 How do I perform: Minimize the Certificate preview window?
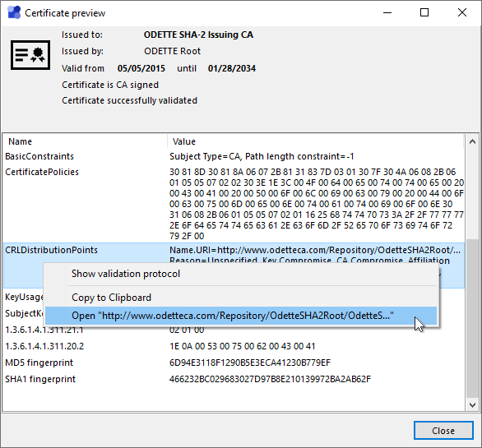[x=387, y=12]
